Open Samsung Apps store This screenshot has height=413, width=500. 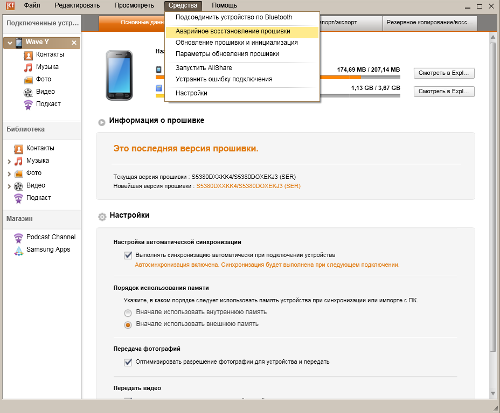[x=42, y=250]
